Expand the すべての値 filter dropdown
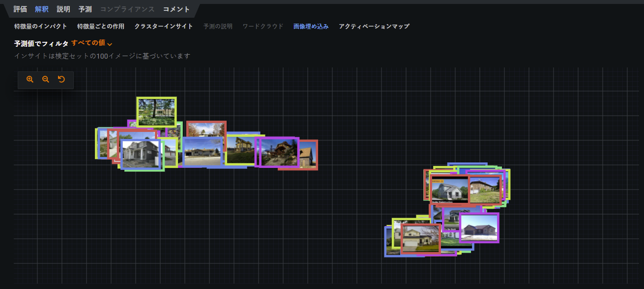Image resolution: width=644 pixels, height=289 pixels. point(92,43)
